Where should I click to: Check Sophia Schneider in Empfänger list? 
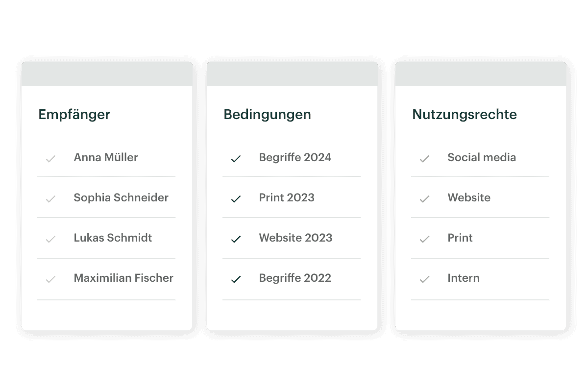coord(50,198)
